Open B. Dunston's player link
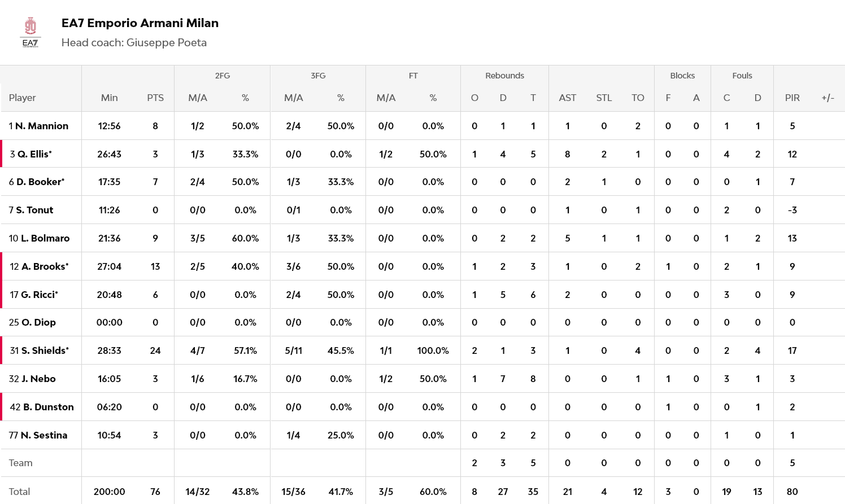Image resolution: width=845 pixels, height=504 pixels. 48,407
